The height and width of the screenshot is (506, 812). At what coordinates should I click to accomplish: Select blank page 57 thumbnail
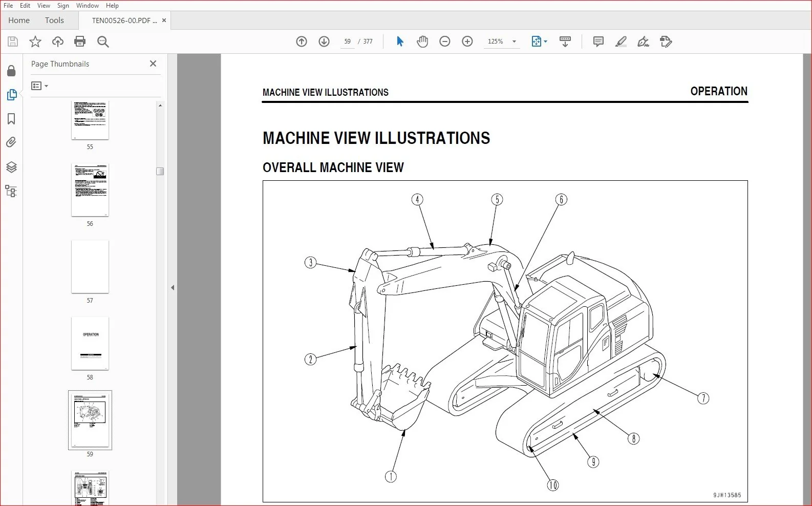click(90, 267)
